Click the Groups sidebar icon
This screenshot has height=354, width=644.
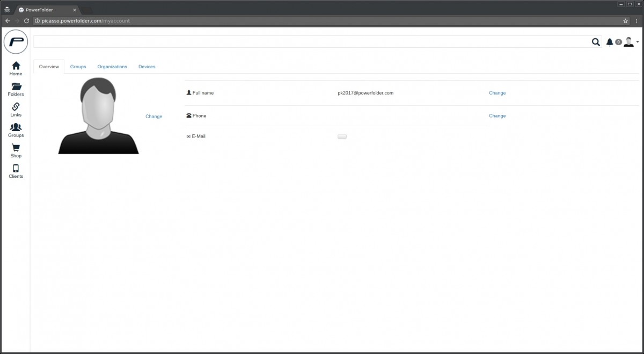tap(16, 127)
